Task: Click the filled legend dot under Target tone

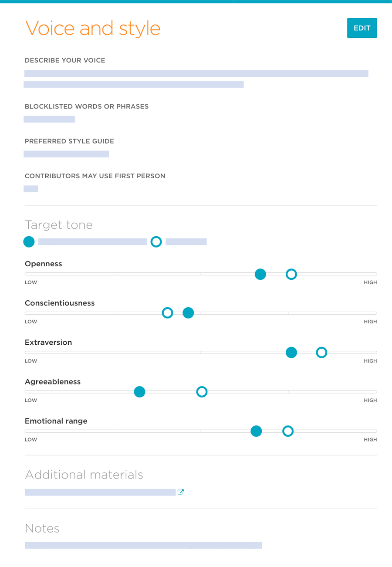Action: (x=29, y=242)
